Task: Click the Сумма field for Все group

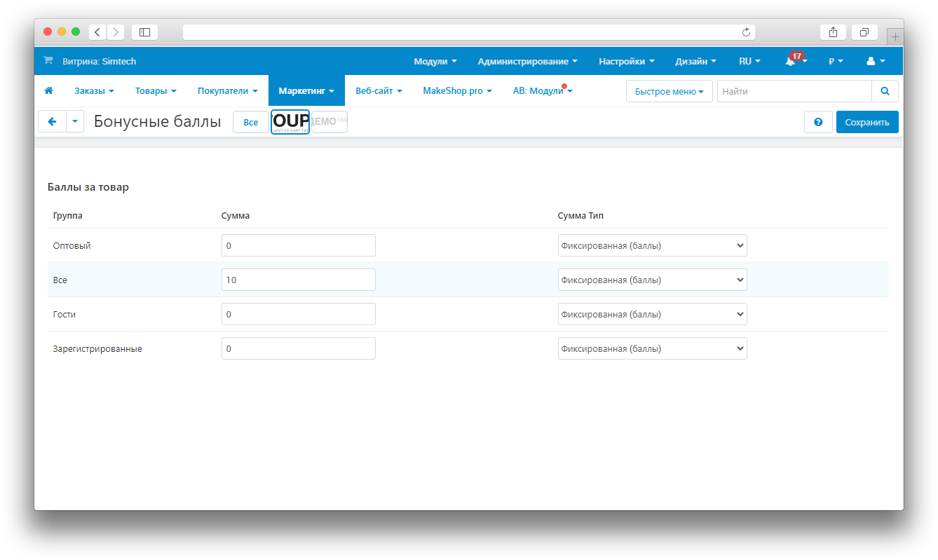Action: pos(298,280)
